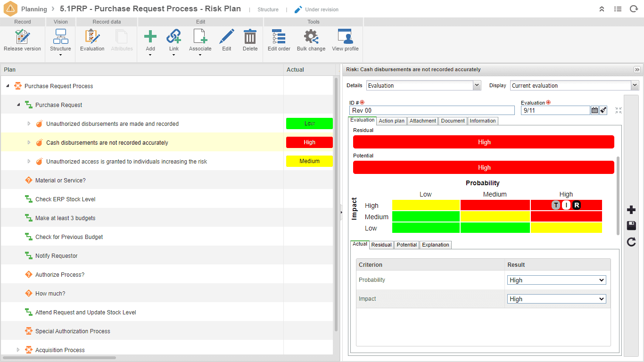Open the Details Evaluation dropdown

[x=423, y=85]
